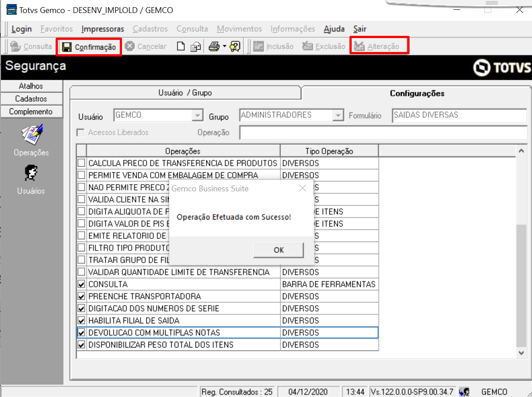Screen dimensions: 532x397
Task: Click the Formulário field SAIDAS DIVERSAS
Action: pos(459,115)
